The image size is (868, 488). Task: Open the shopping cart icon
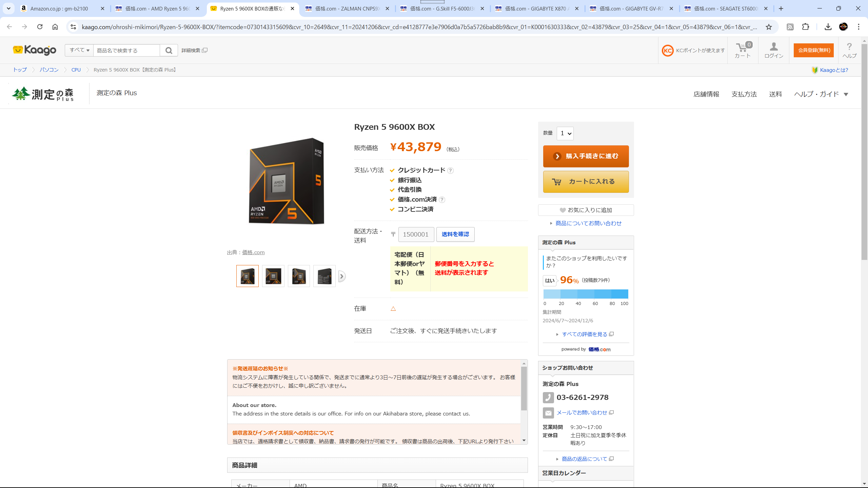(743, 50)
